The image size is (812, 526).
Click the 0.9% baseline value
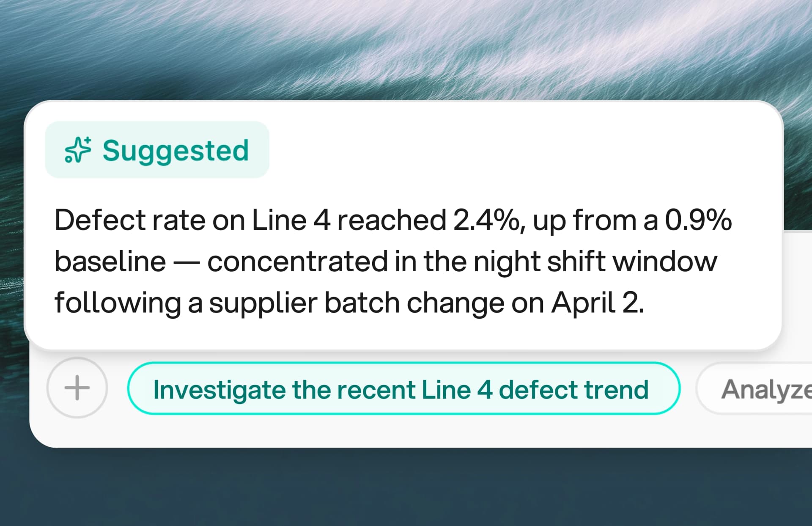click(x=698, y=220)
